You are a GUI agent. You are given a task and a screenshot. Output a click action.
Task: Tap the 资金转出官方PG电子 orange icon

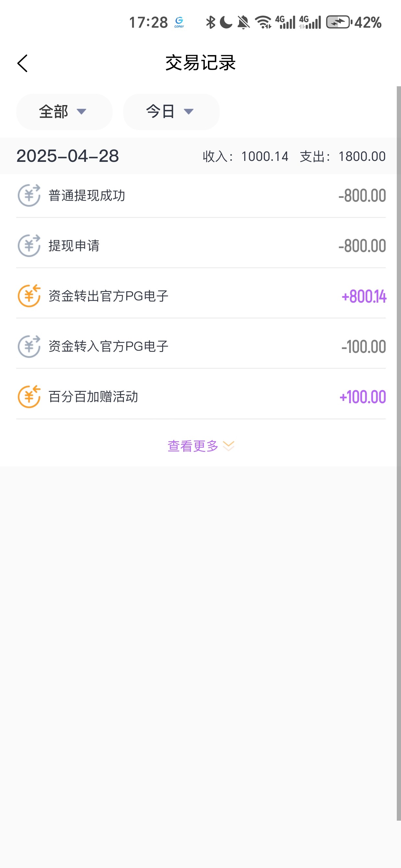(x=29, y=296)
